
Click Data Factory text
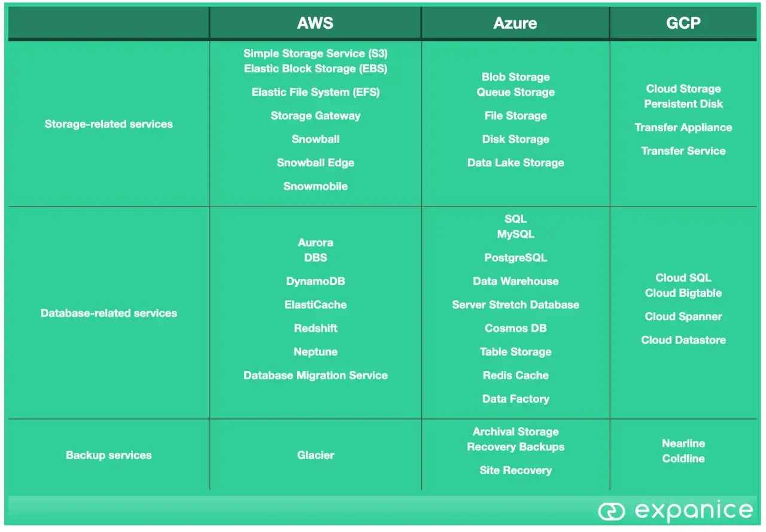coord(515,399)
